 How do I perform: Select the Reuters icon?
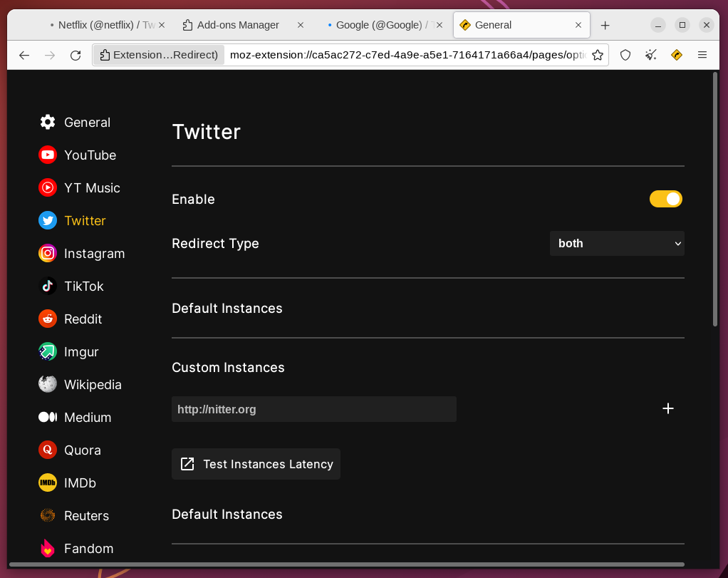[x=47, y=515]
